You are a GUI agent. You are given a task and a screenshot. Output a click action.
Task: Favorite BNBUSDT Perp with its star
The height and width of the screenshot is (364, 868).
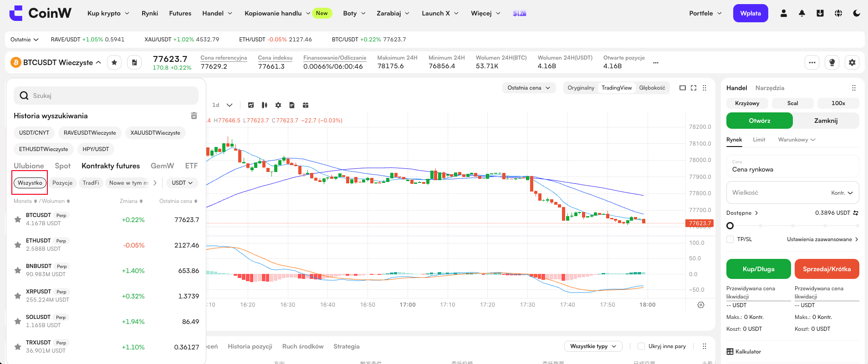click(x=18, y=270)
